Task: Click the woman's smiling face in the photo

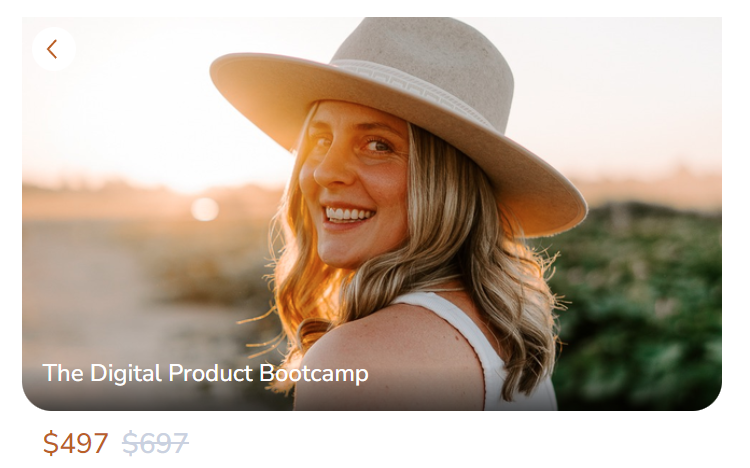Action: (x=354, y=182)
